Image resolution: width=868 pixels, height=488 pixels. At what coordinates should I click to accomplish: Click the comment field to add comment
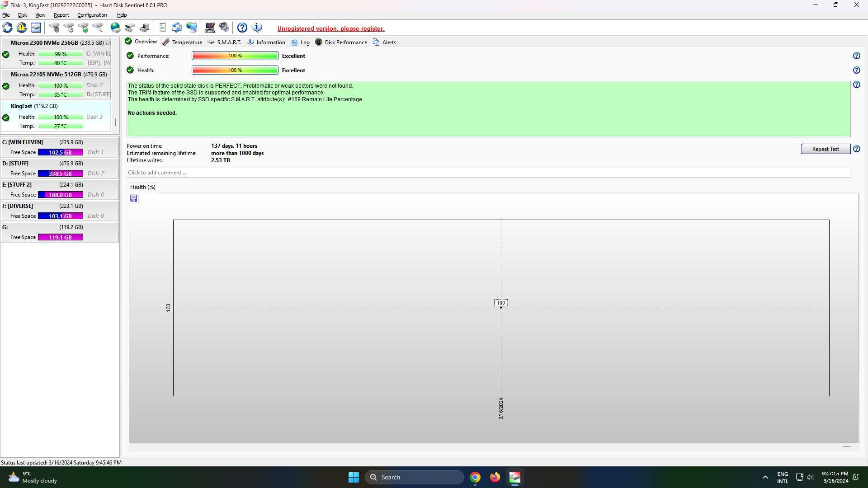click(488, 173)
